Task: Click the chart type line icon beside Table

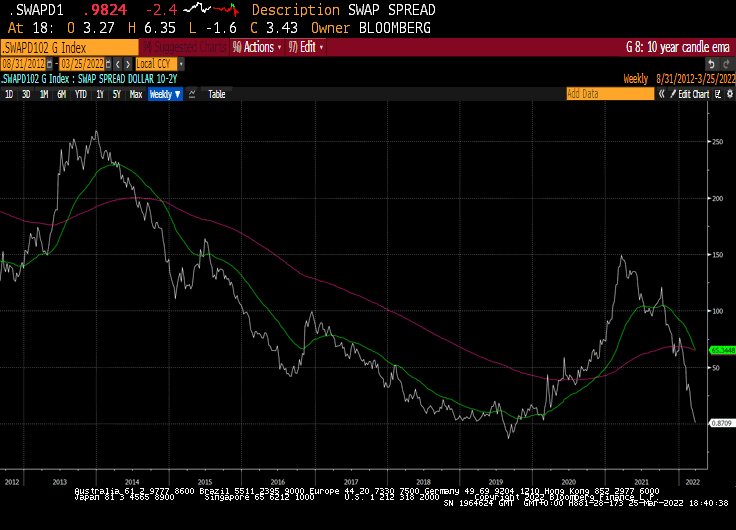Action: coord(192,94)
